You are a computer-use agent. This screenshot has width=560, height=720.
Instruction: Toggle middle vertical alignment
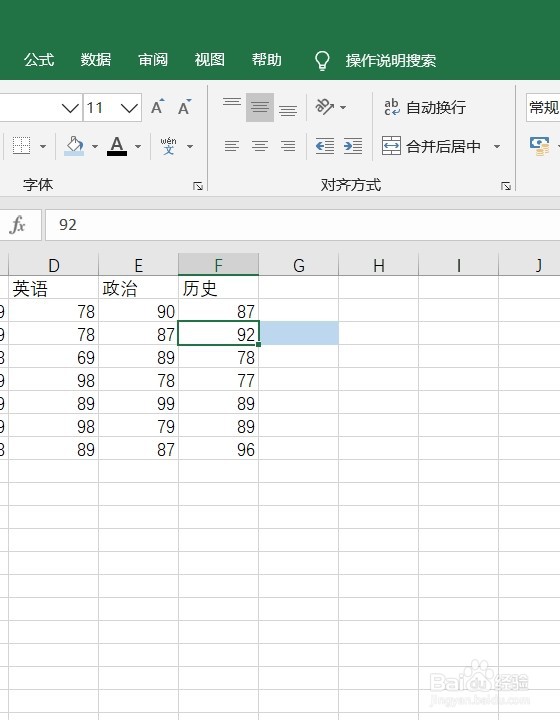260,107
